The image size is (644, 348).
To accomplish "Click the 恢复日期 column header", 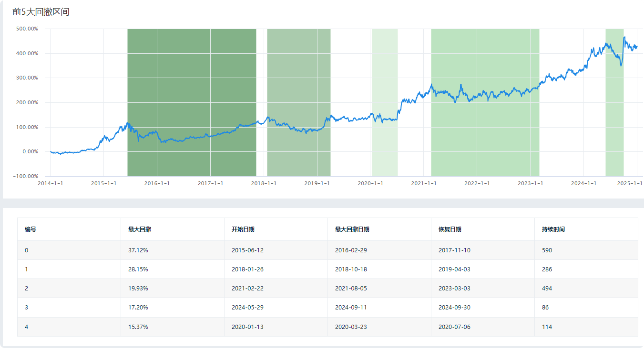I will click(450, 229).
